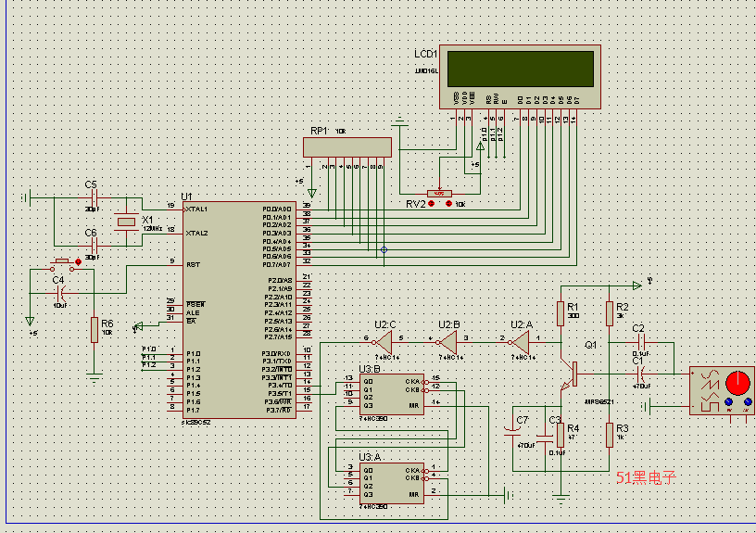Screen dimensions: 756x533
Task: Select electrolytic capacitor C4
Action: tap(61, 293)
